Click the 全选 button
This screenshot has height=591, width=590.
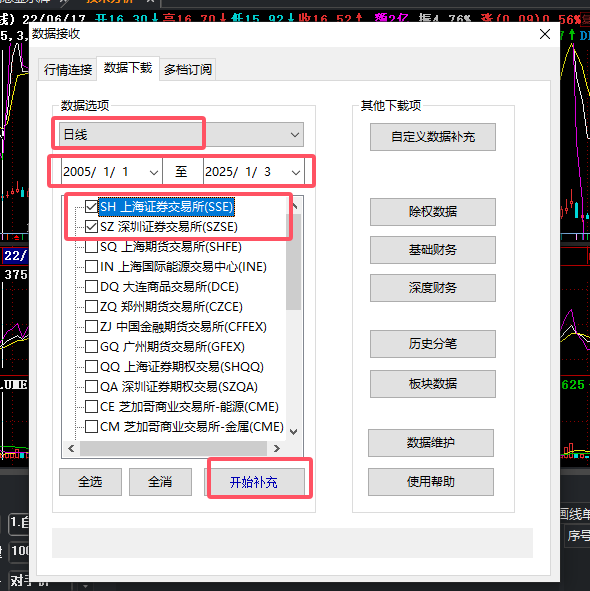[90, 482]
